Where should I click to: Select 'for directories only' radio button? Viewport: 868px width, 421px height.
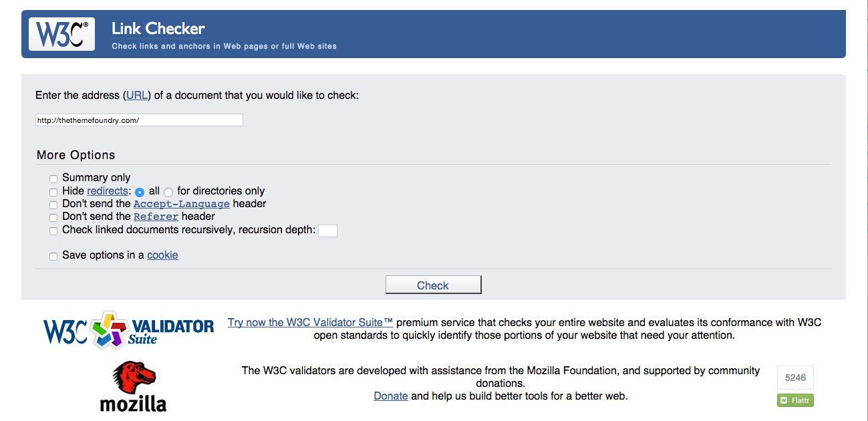[168, 192]
